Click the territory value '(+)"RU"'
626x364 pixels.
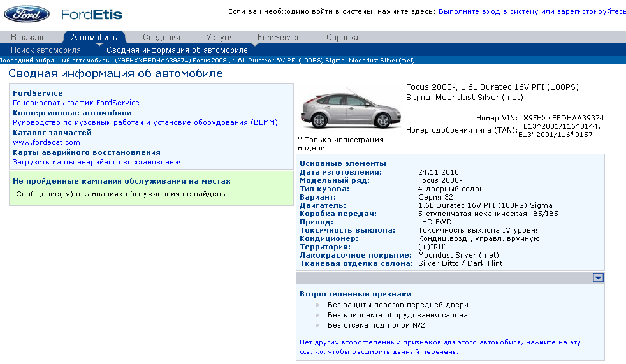click(432, 247)
